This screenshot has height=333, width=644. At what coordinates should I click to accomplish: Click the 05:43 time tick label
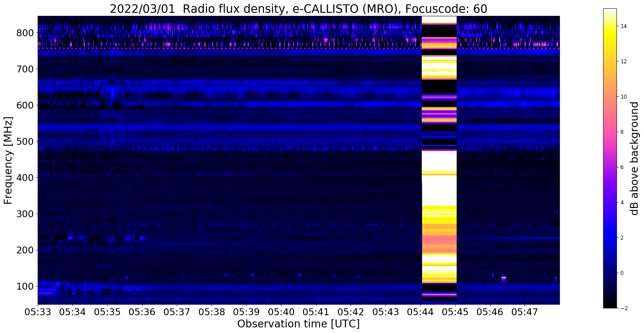tap(386, 312)
